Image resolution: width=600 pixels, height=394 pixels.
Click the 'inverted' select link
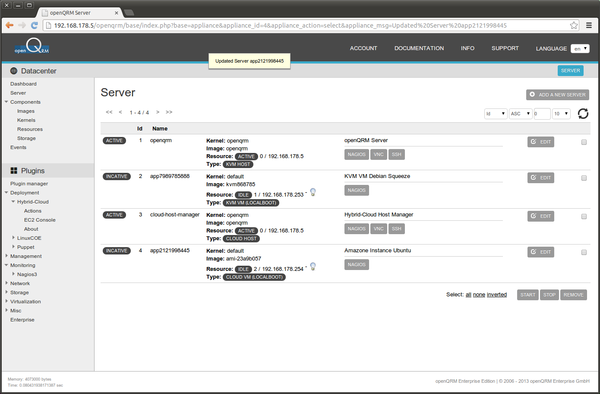coord(497,295)
